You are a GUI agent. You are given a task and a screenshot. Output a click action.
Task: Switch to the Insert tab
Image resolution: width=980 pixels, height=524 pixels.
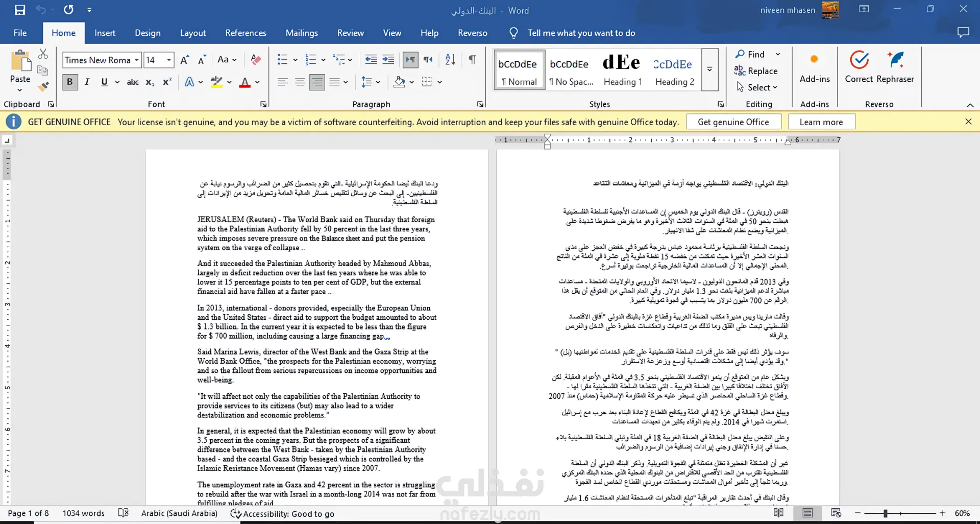click(105, 33)
